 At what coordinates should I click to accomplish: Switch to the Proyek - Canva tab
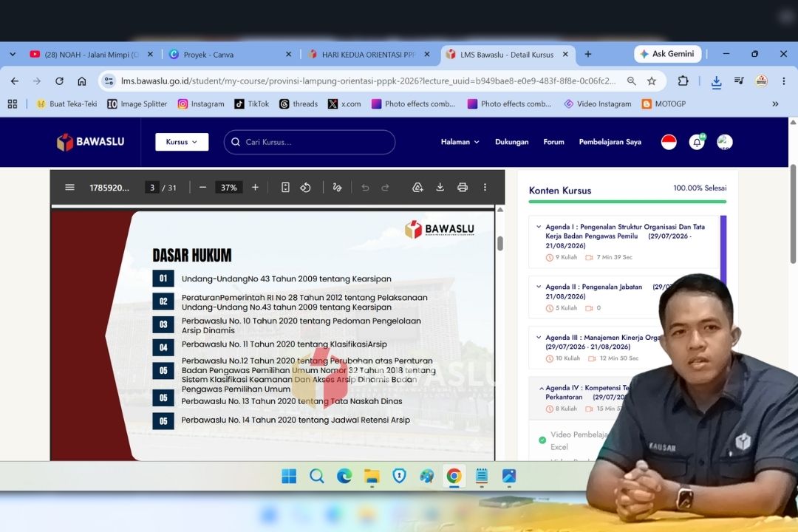(230, 55)
